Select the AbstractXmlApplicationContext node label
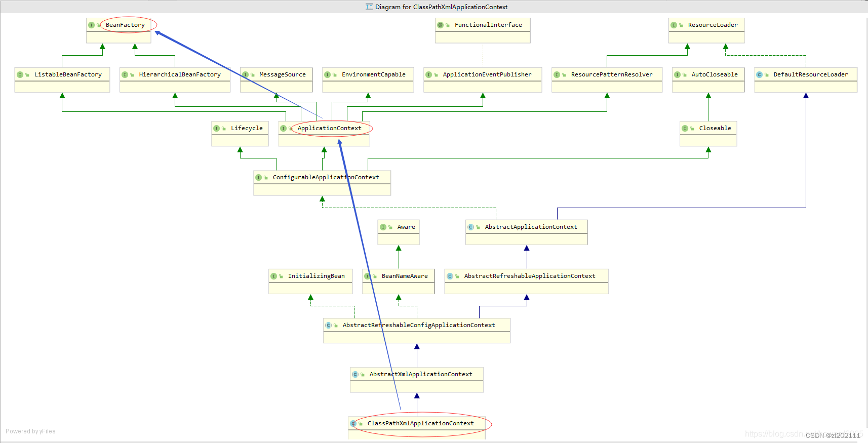Viewport: 868px width, 443px height. [x=421, y=374]
